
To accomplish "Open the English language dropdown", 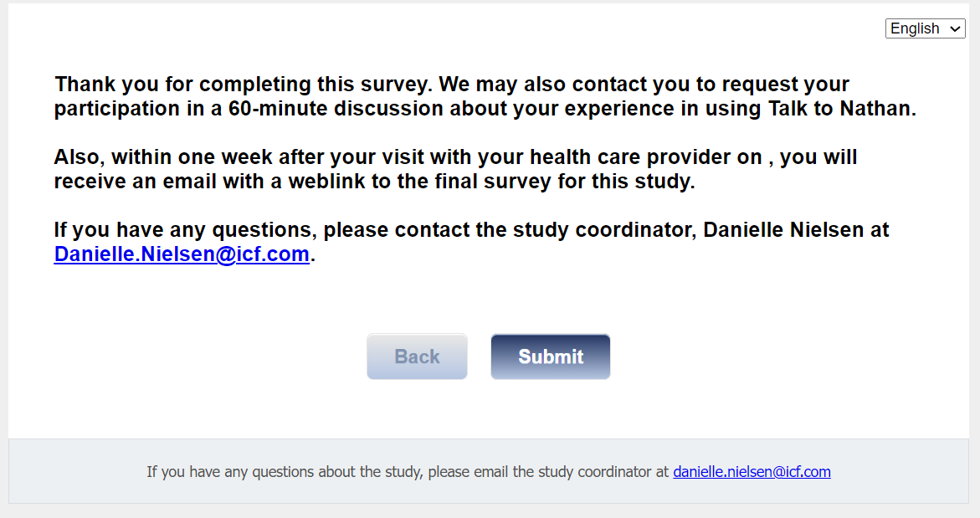I will (x=925, y=28).
